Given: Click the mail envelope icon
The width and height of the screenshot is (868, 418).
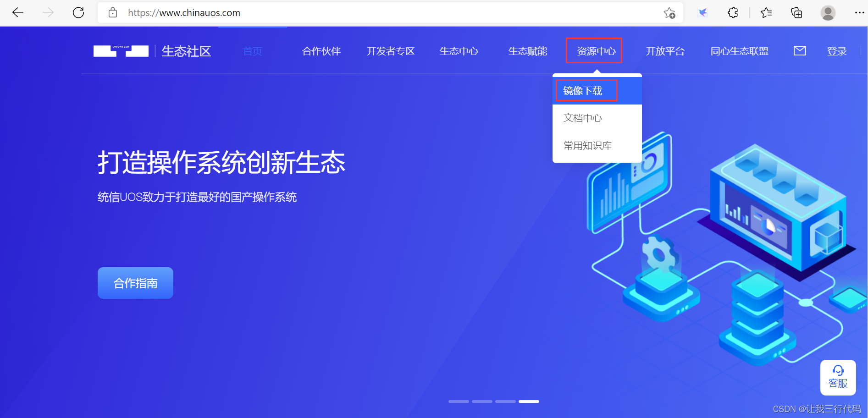Looking at the screenshot, I should 800,51.
